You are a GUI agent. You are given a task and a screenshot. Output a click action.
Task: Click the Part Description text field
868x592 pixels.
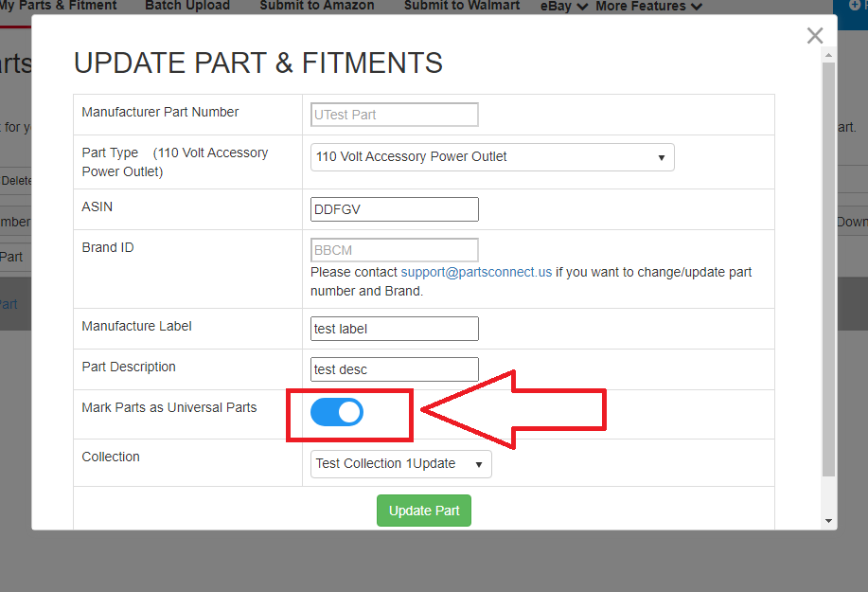pos(395,369)
